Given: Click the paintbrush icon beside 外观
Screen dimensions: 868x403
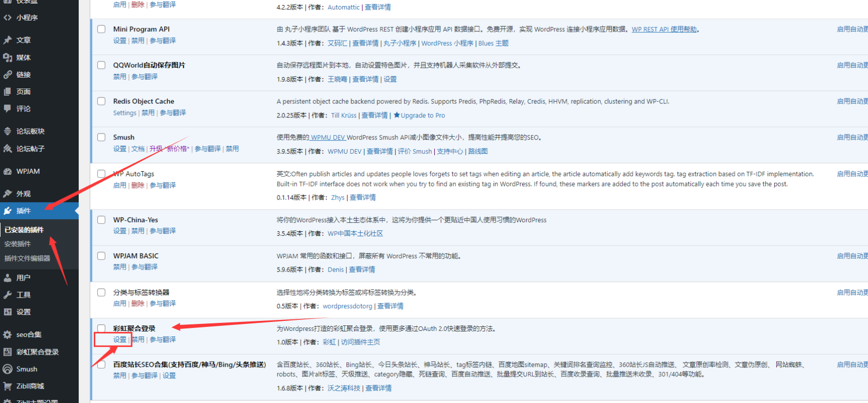Looking at the screenshot, I should (x=8, y=193).
